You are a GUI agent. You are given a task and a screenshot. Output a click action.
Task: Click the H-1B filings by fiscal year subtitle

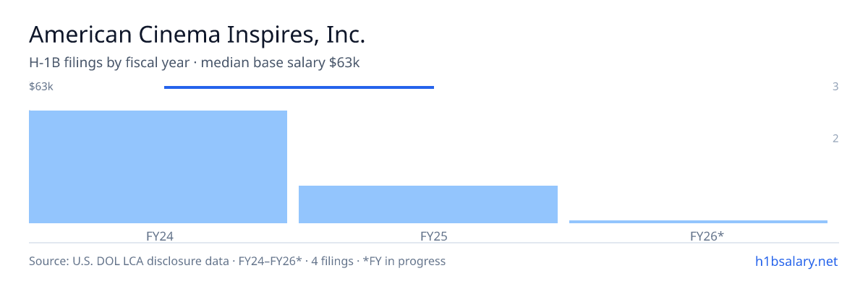point(109,63)
